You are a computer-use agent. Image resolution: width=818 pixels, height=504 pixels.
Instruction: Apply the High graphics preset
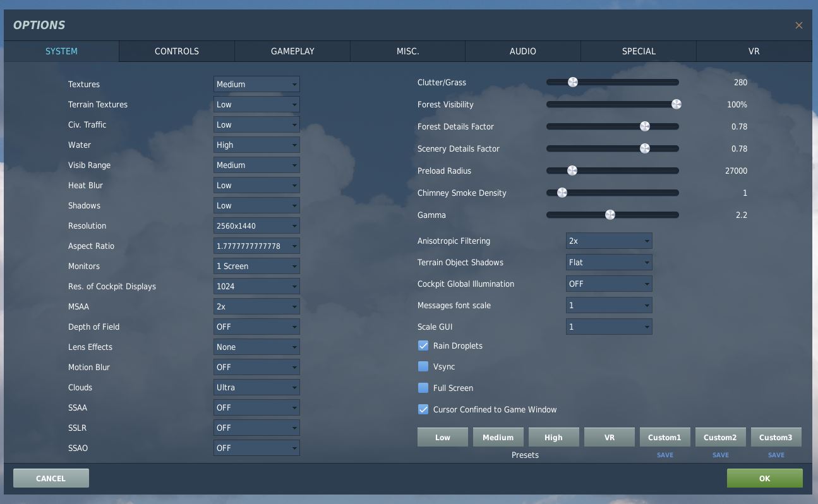tap(553, 437)
